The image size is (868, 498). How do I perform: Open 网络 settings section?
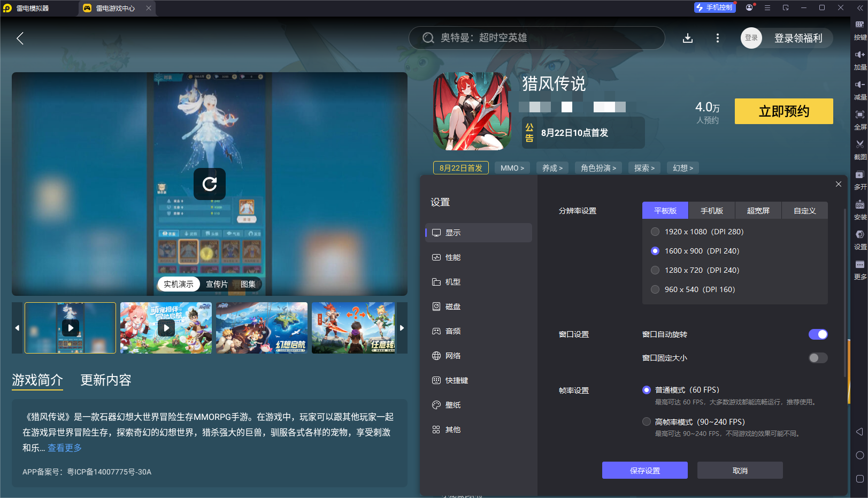[x=479, y=356]
